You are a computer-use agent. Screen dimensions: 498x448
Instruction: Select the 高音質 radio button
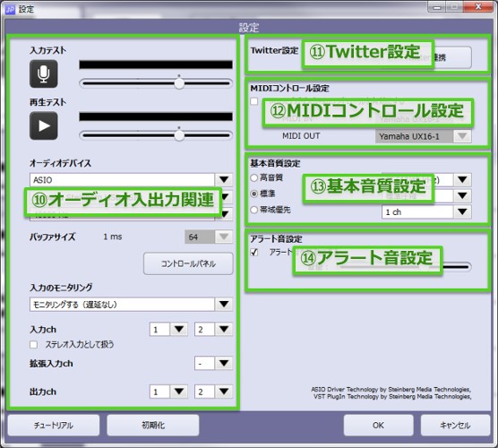point(254,177)
